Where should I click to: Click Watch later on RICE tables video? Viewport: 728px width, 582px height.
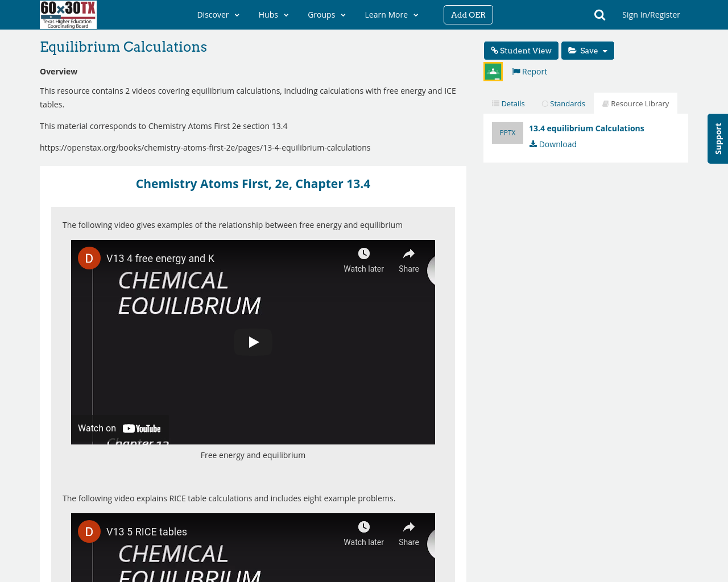pyautogui.click(x=363, y=534)
